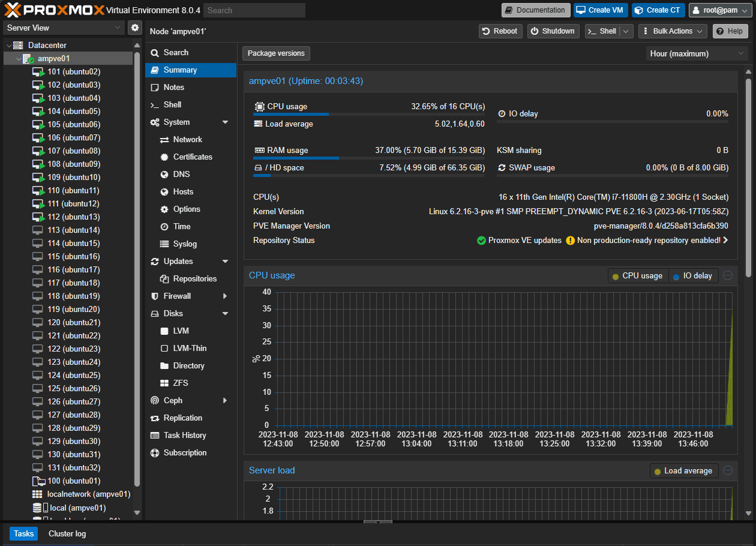
Task: Switch to the Cluster log tab
Action: [67, 534]
